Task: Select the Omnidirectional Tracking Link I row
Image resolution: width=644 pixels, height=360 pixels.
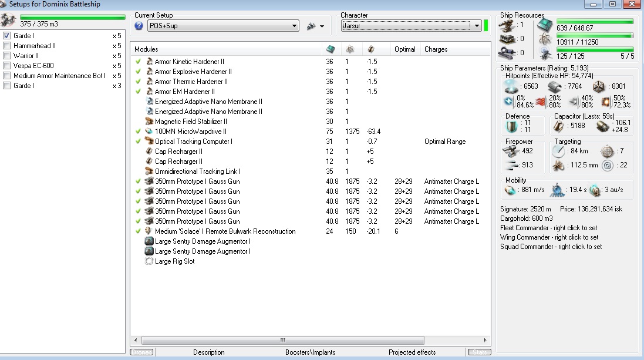Action: click(311, 171)
